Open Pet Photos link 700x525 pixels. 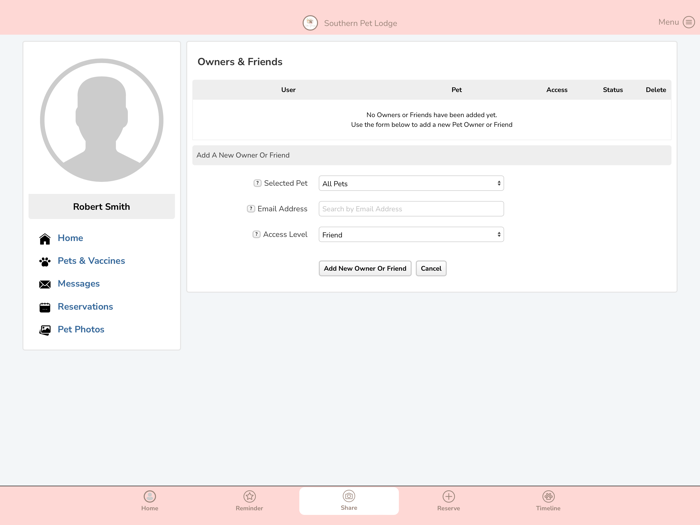pos(81,329)
